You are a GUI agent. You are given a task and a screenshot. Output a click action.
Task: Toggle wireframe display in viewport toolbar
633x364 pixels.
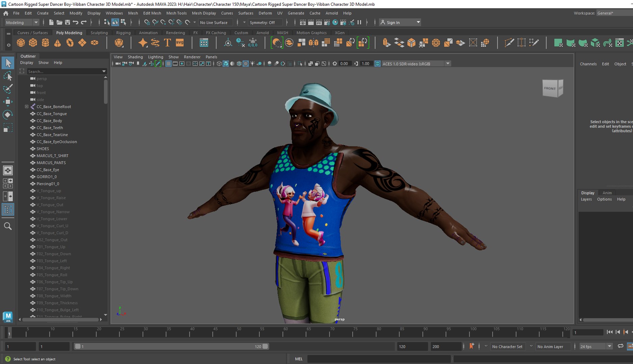pyautogui.click(x=219, y=64)
